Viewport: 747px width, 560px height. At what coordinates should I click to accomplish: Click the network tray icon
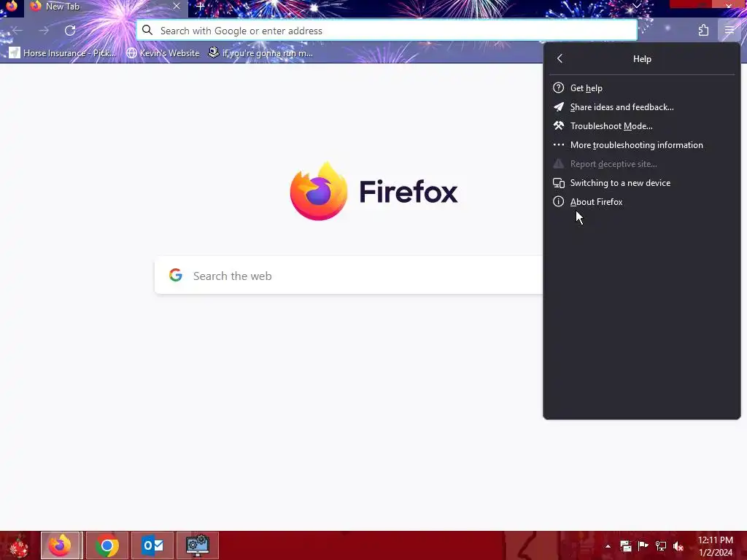point(661,546)
